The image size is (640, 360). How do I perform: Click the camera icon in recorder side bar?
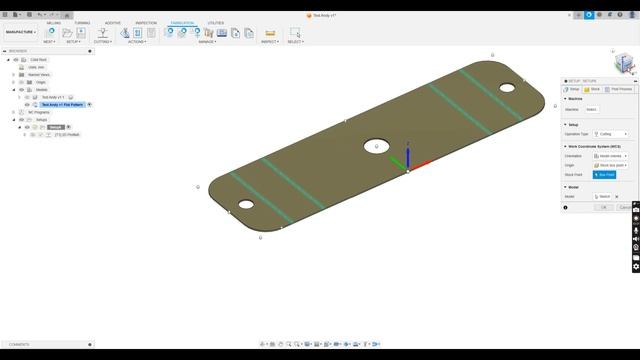pos(636,210)
